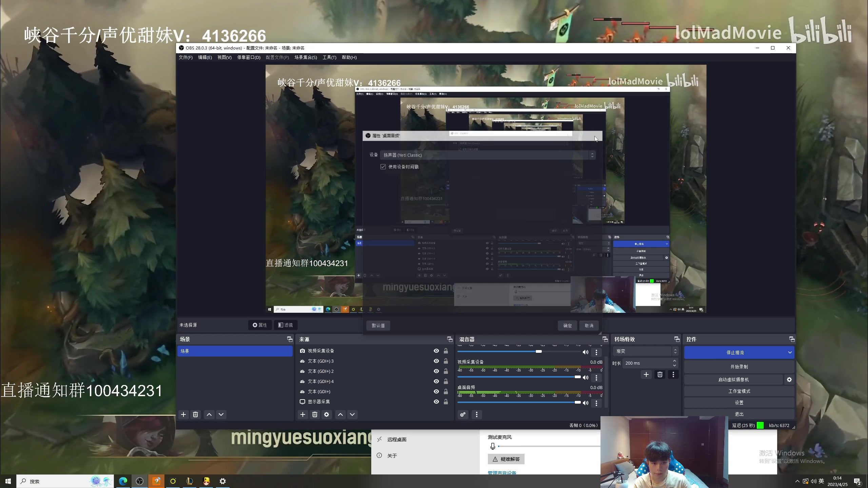This screenshot has width=868, height=488.
Task: Move source down in Sources toolbar
Action: (352, 414)
